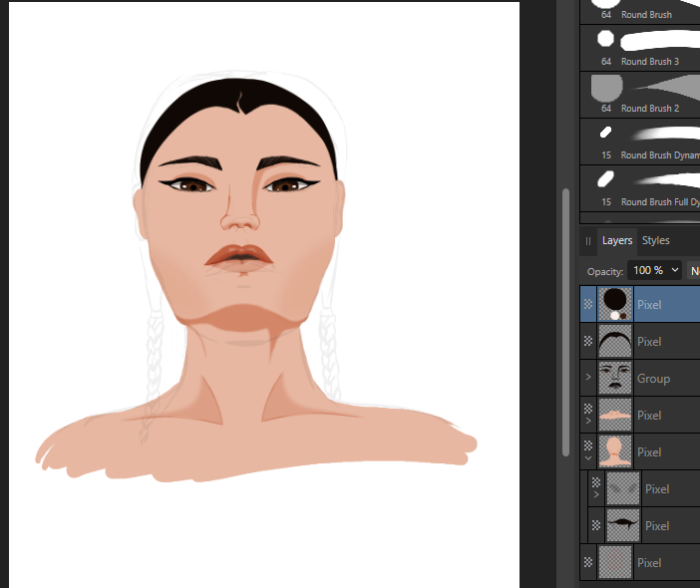The width and height of the screenshot is (700, 588).
Task: Click the 'Round Brush 3' label
Action: (650, 62)
